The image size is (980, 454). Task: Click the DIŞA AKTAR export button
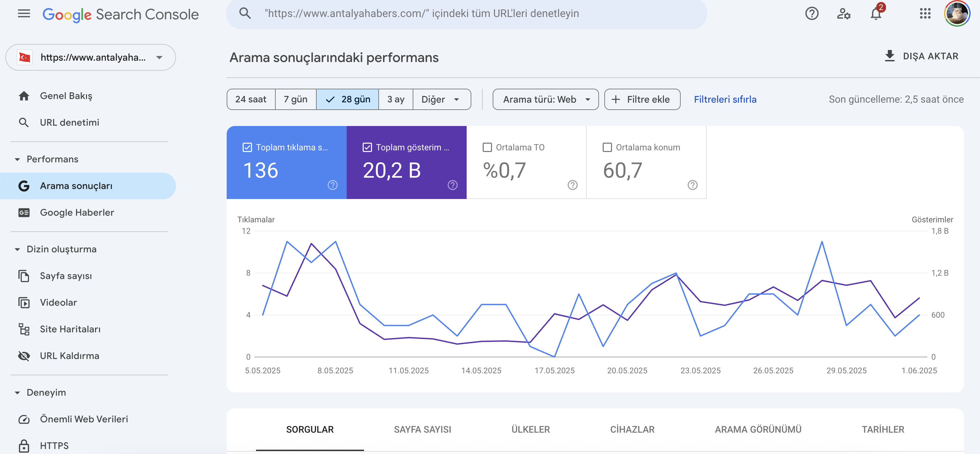click(921, 56)
